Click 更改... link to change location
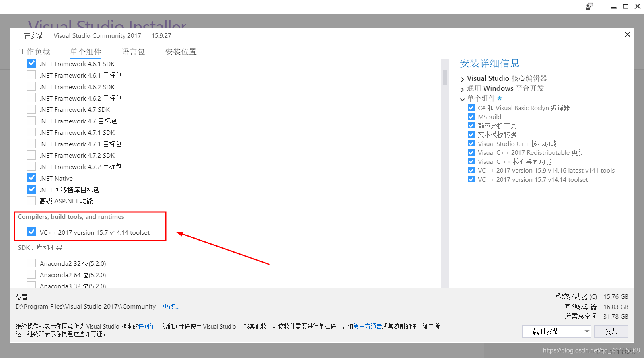 tap(171, 307)
